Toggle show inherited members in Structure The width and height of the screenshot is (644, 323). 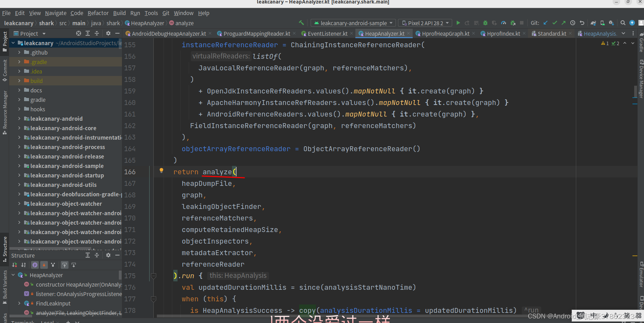coord(53,265)
